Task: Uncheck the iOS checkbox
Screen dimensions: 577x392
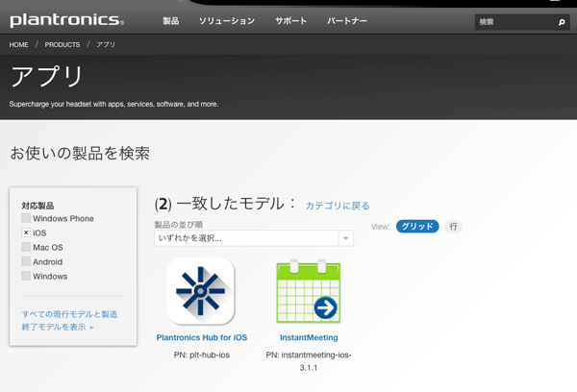Action: 26,233
